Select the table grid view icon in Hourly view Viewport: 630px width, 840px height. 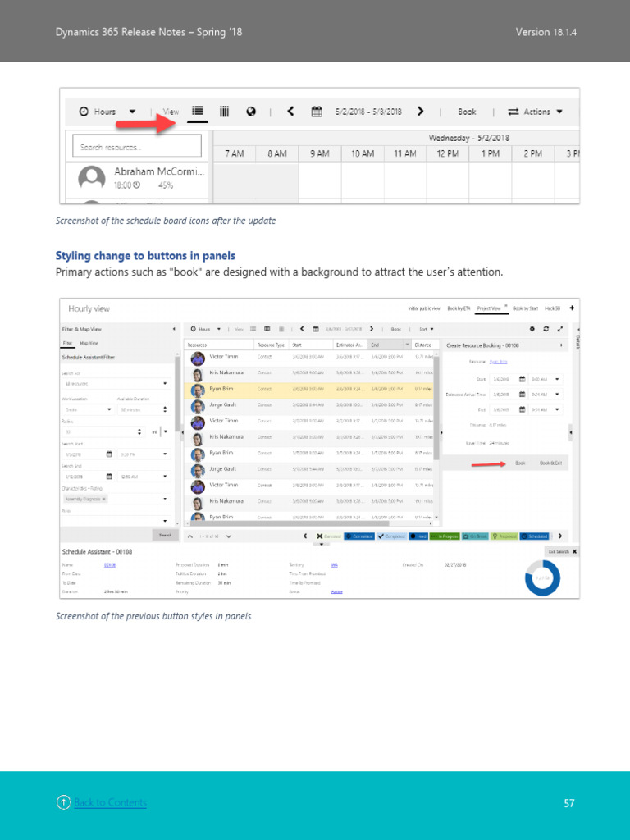click(x=267, y=329)
